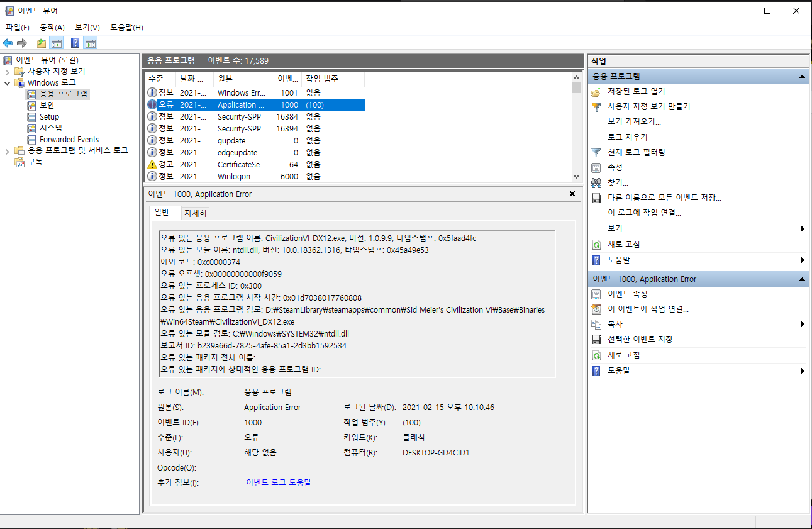The width and height of the screenshot is (812, 529).
Task: Open 보기 submenu in action pane
Action: [698, 228]
